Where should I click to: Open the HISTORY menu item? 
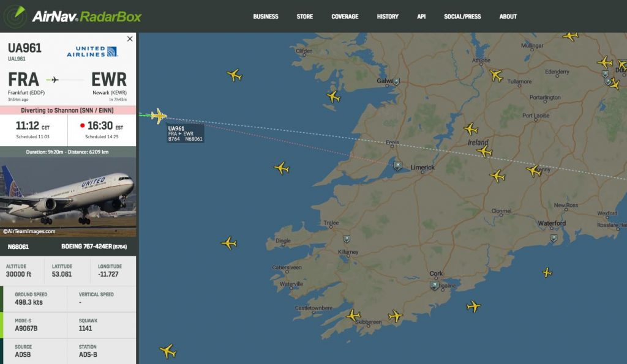pyautogui.click(x=388, y=17)
